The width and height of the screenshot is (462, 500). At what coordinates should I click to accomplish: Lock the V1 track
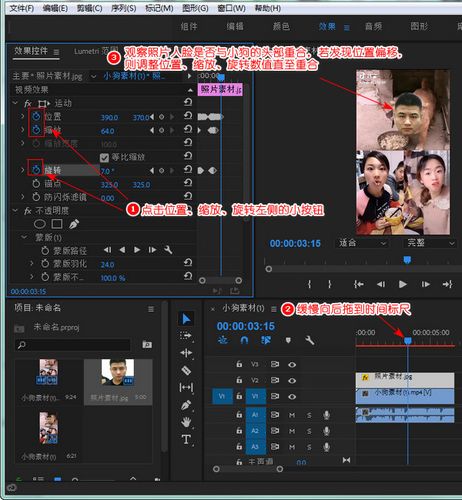point(239,396)
